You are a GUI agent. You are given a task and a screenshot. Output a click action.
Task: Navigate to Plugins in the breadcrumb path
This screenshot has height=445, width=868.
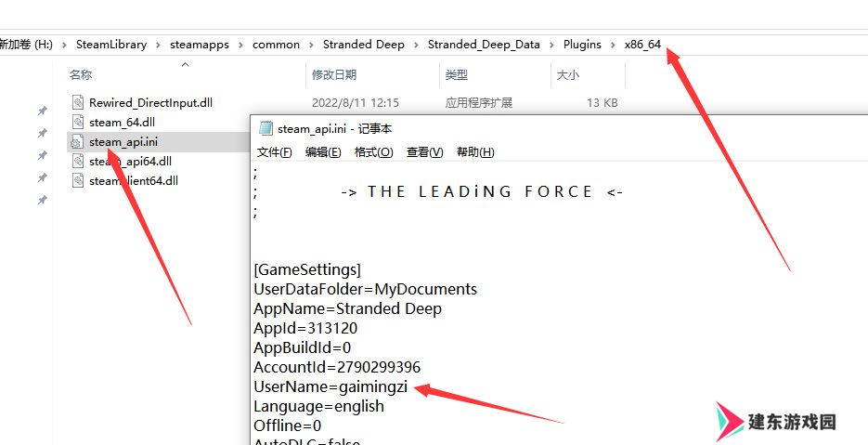tap(582, 45)
